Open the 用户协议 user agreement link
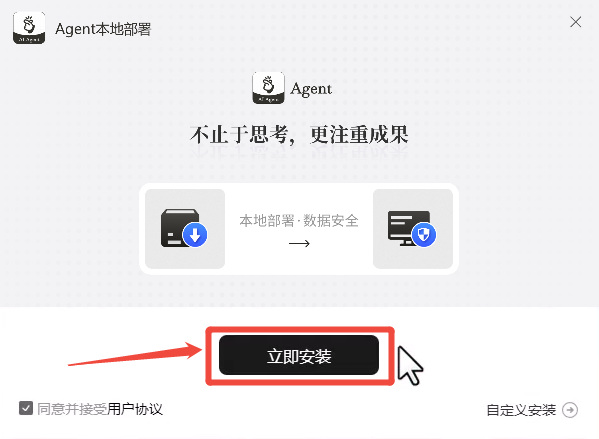 (135, 409)
